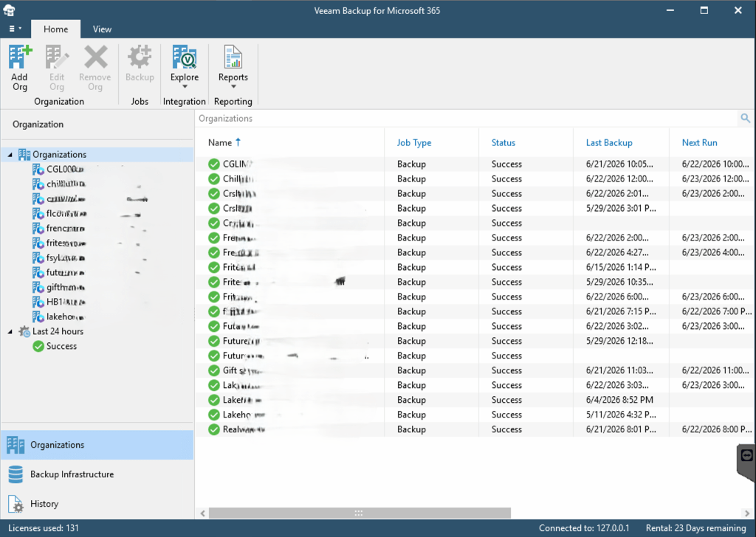Open the Explore integration icon

point(184,58)
